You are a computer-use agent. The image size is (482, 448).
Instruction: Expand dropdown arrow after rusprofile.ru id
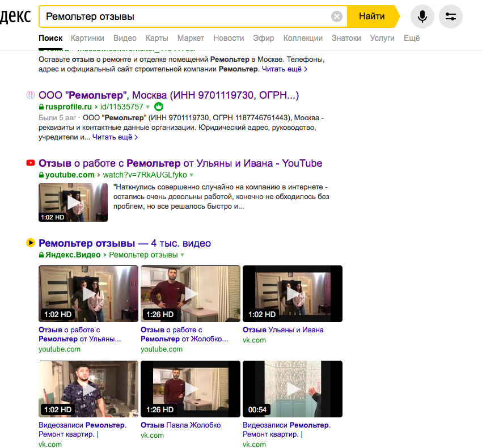point(147,107)
